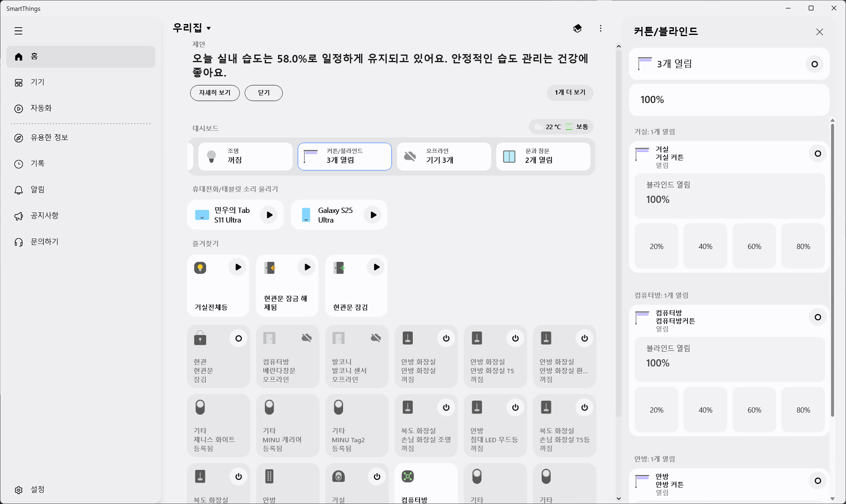
Task: Close the 커튼/블라인드 side panel
Action: pyautogui.click(x=820, y=32)
